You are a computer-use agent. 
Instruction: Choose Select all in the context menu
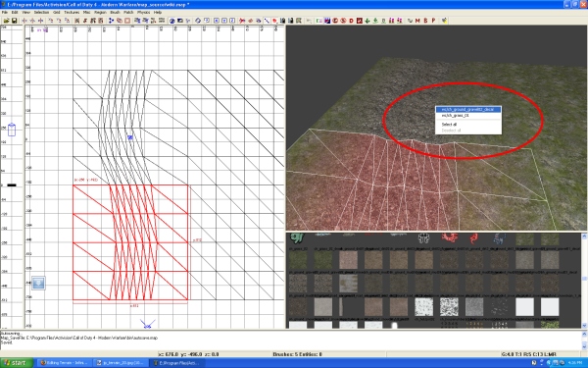click(468, 125)
